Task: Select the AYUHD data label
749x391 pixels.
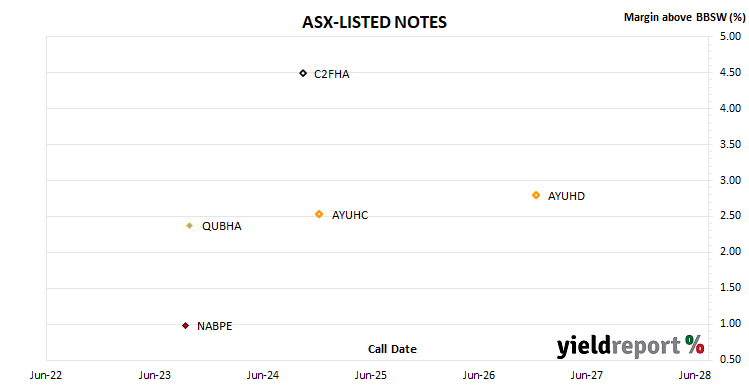Action: [x=566, y=196]
